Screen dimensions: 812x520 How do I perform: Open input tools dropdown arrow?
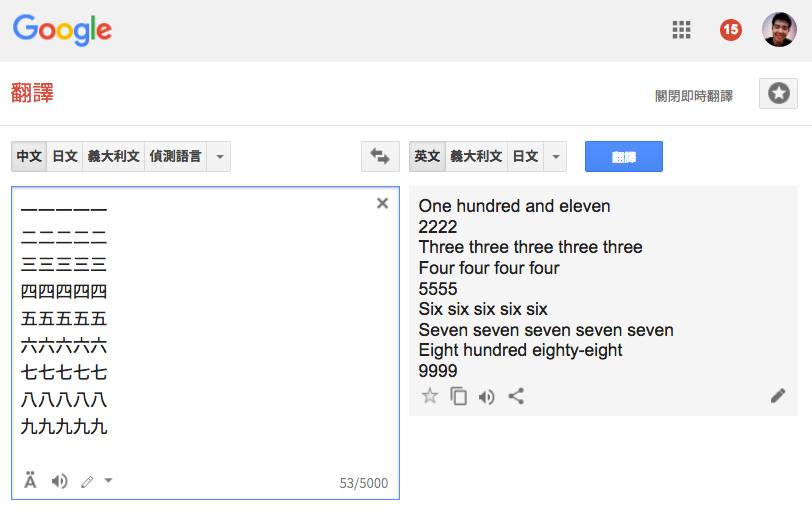tap(108, 481)
